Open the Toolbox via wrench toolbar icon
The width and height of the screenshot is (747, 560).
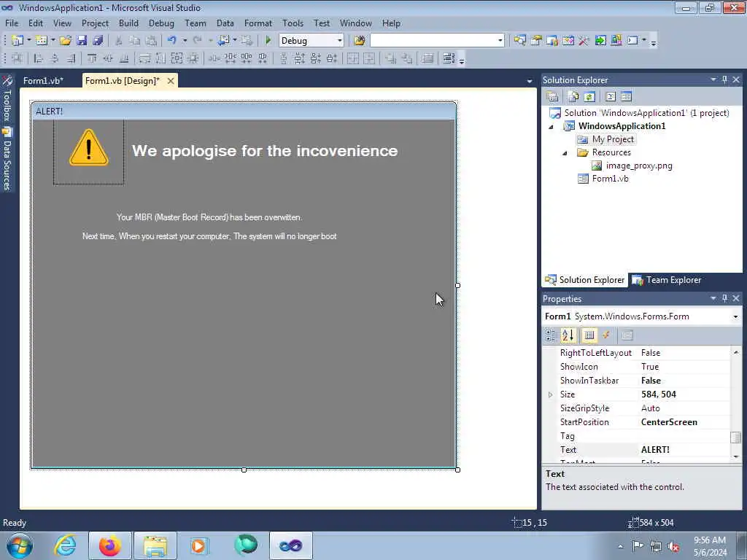(x=584, y=41)
